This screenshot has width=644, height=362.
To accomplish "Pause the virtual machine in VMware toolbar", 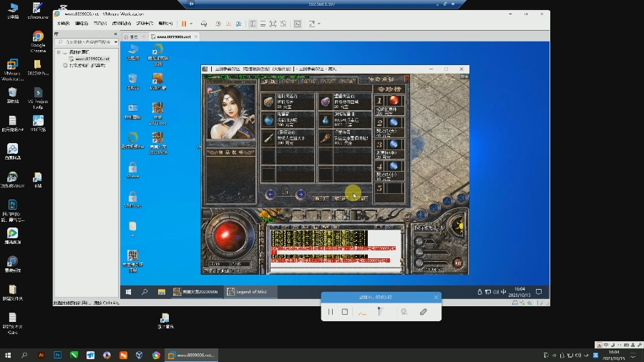I will coord(184,24).
